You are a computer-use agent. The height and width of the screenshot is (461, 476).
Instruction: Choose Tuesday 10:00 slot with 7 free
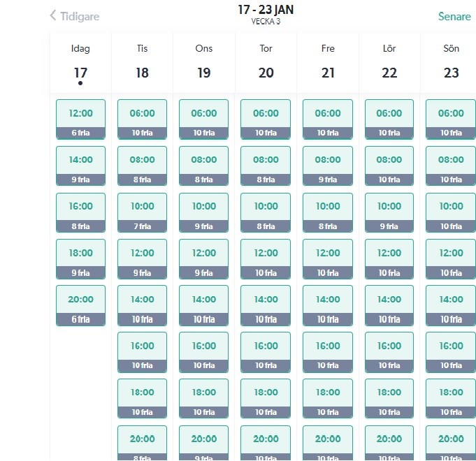coord(142,212)
